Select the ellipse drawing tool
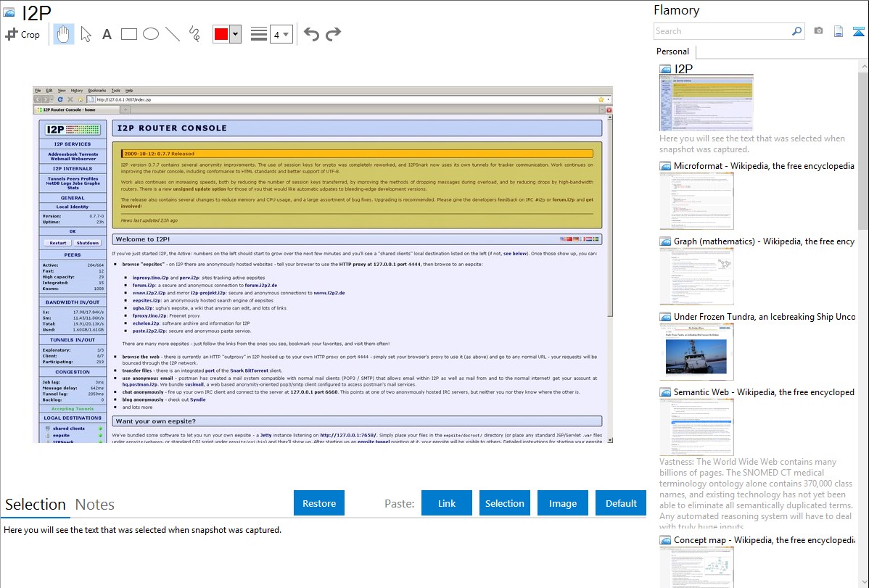This screenshot has height=588, width=869. pos(151,34)
